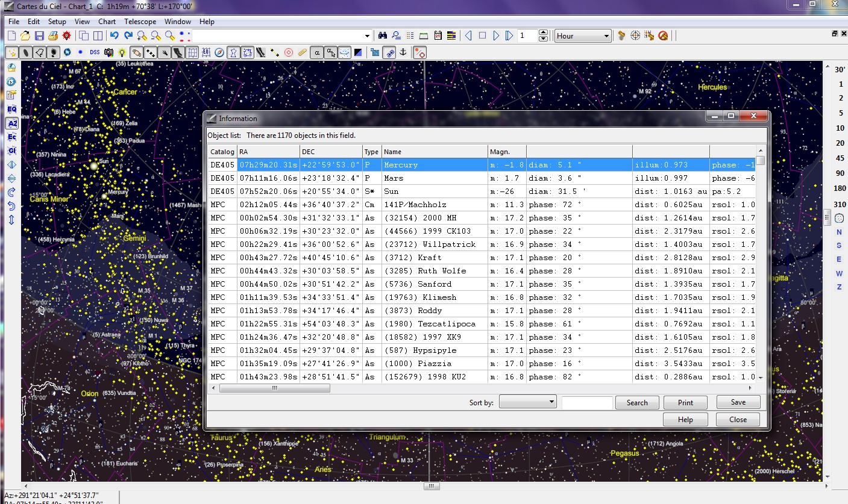
Task: Click the red target circle icon
Action: coord(289,52)
